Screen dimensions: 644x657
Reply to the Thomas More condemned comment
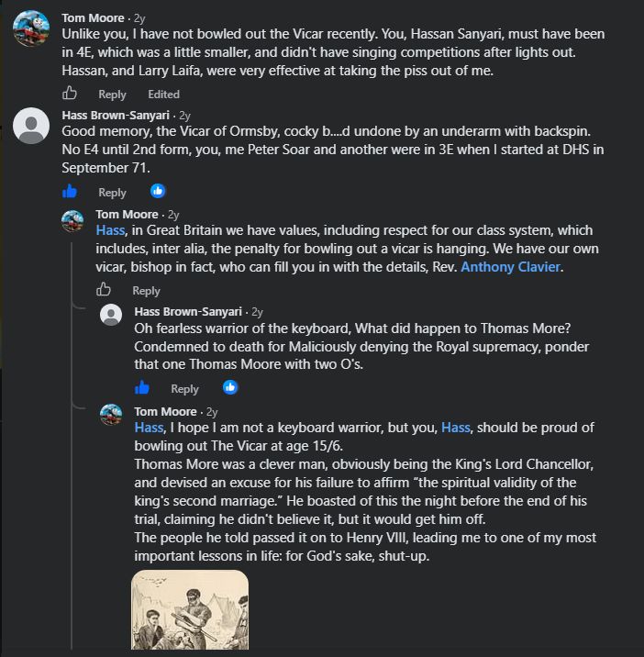coord(184,388)
